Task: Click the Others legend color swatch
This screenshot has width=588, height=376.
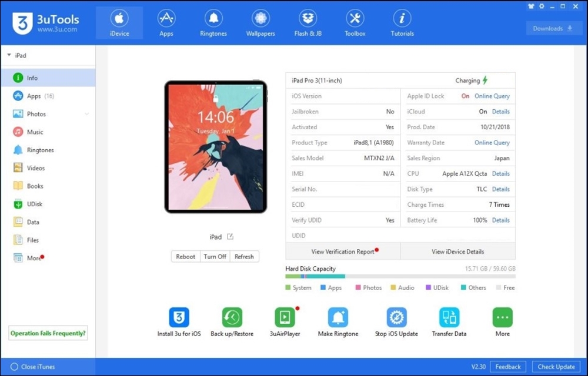Action: 463,288
